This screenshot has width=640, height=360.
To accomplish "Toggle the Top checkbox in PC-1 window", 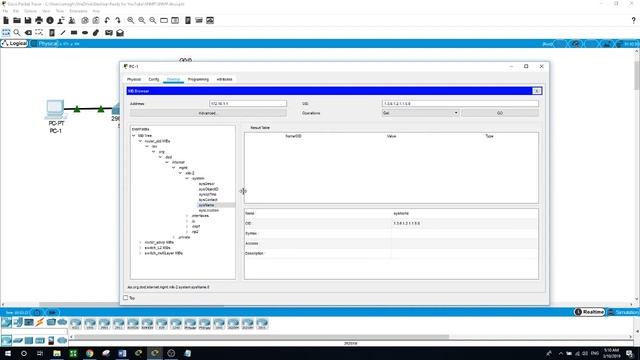I will tap(126, 298).
